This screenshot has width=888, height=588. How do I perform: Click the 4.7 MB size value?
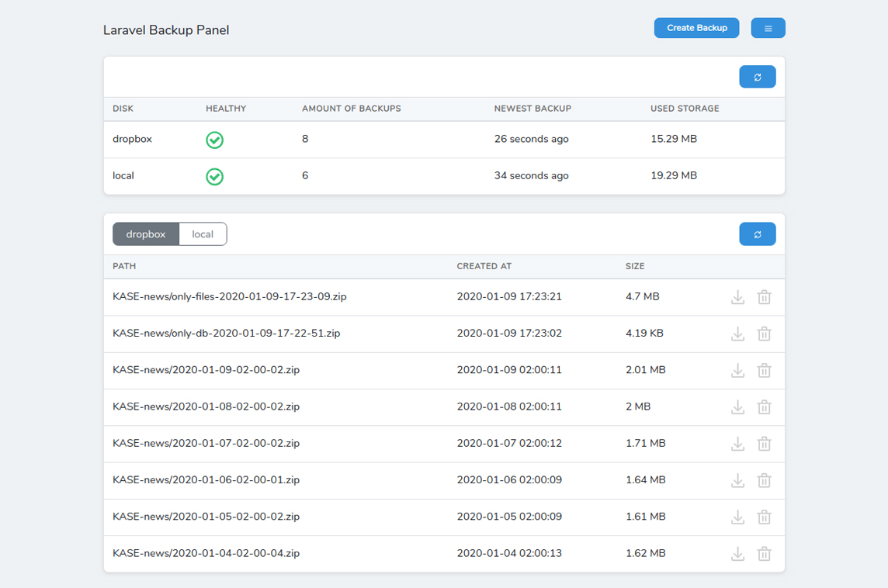coord(642,296)
